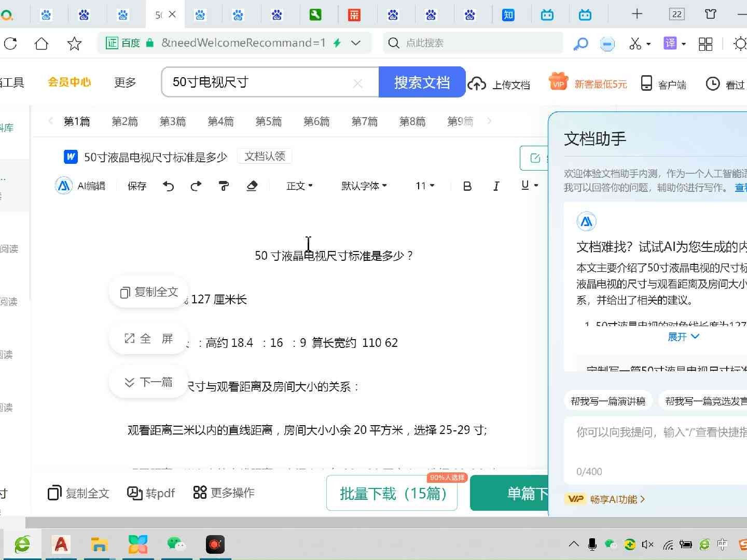
Task: Toggle bold formatting
Action: pyautogui.click(x=467, y=186)
